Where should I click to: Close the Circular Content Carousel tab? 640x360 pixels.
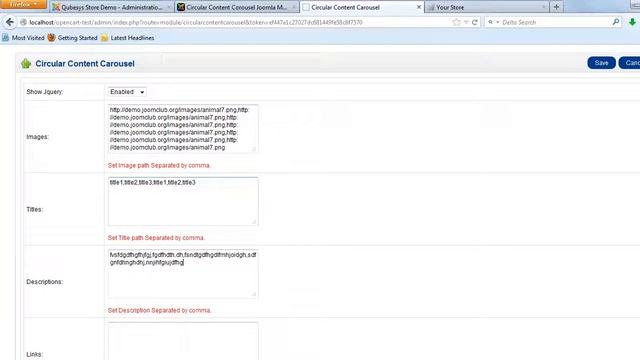[419, 7]
